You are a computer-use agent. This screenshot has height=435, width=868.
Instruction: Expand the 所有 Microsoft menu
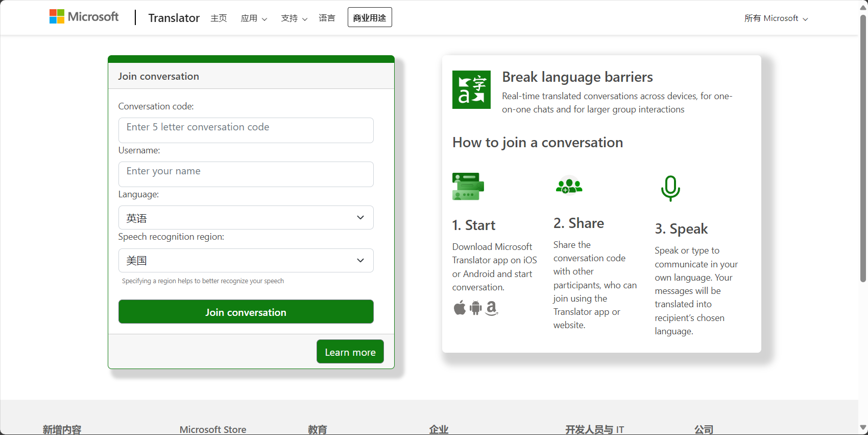point(776,18)
